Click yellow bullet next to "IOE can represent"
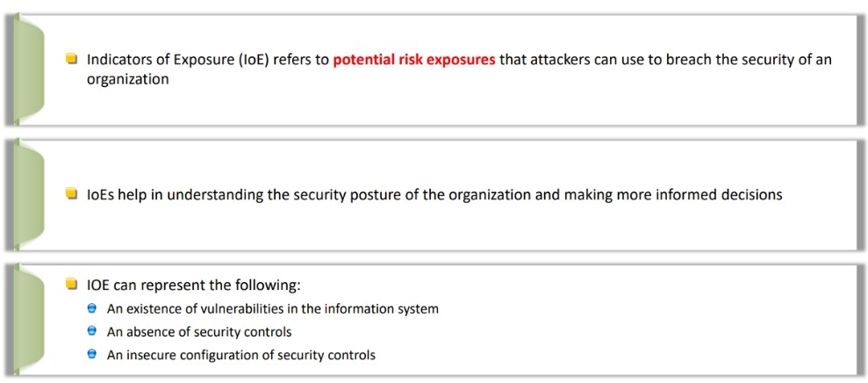 coord(71,285)
